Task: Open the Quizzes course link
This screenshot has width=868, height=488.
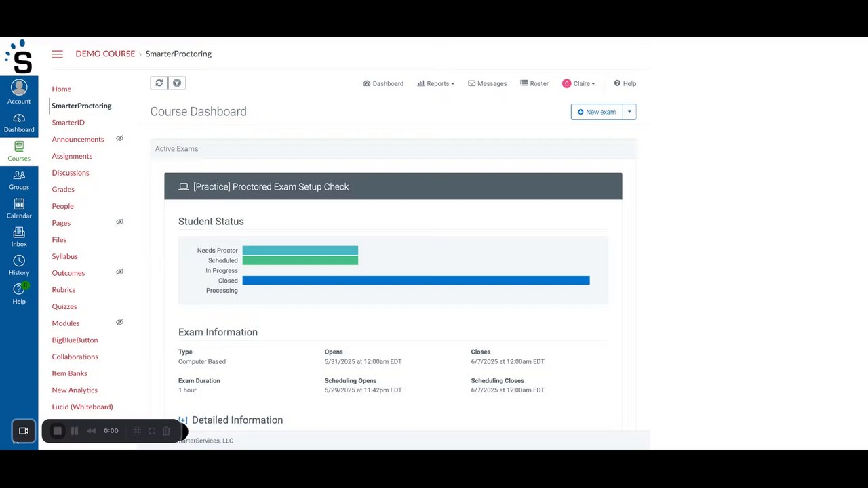Action: [64, 306]
